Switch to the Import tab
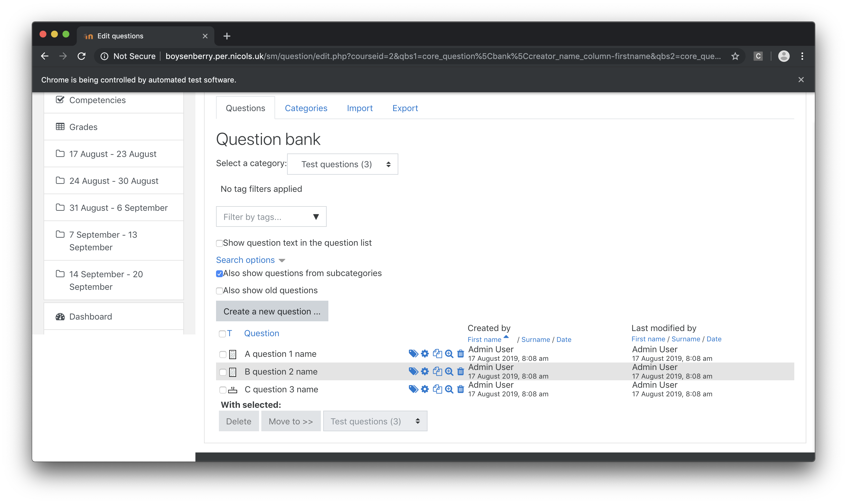 (x=359, y=108)
